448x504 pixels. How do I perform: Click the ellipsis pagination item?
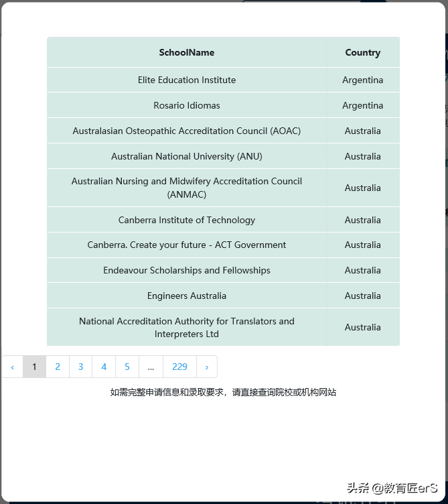tap(151, 367)
